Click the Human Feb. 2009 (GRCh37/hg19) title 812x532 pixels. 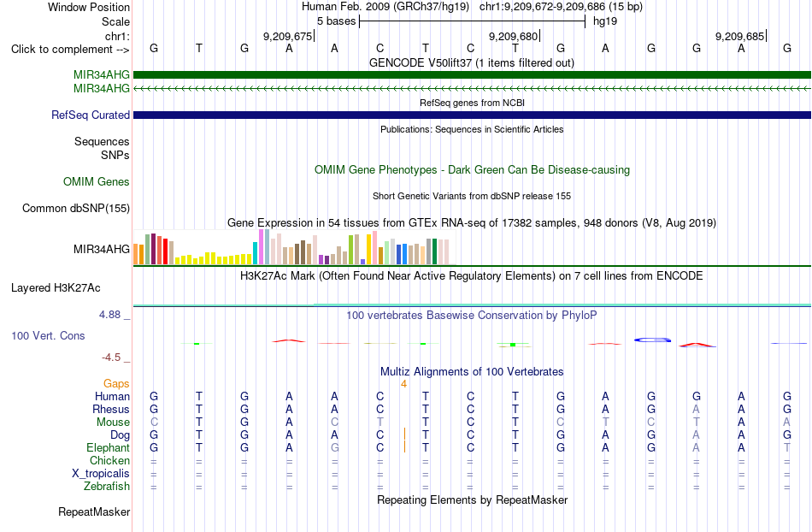click(x=385, y=7)
